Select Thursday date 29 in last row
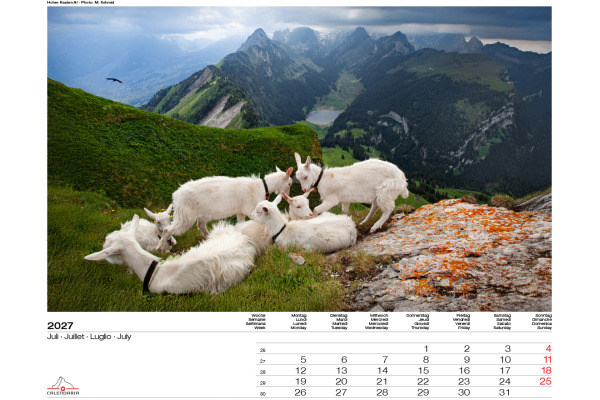This screenshot has width=600, height=400. click(x=423, y=393)
